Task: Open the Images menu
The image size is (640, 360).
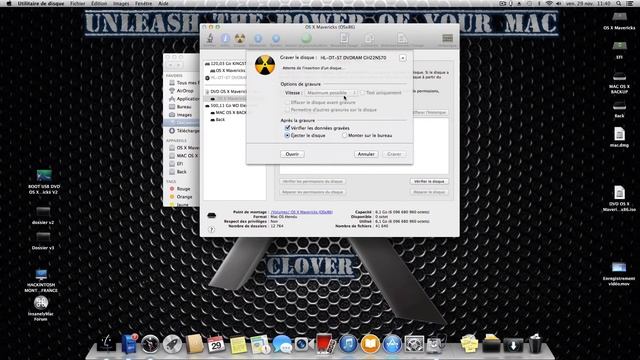Action: [121, 3]
